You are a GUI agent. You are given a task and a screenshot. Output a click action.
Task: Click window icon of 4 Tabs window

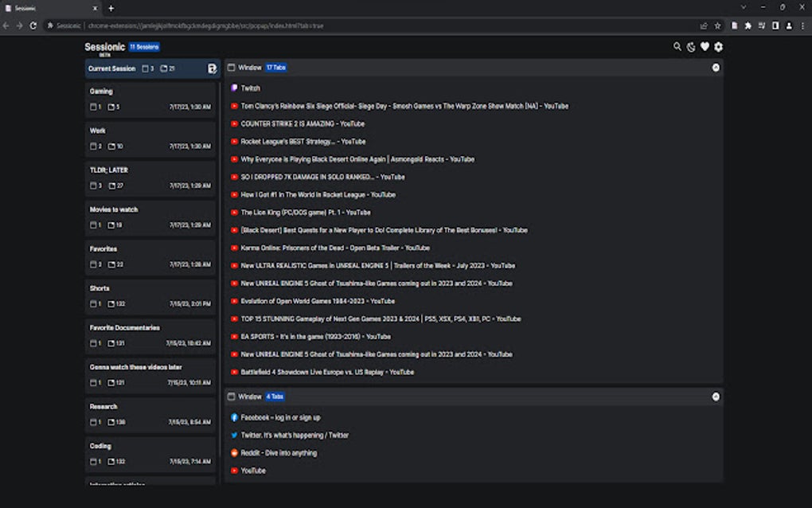pyautogui.click(x=231, y=397)
